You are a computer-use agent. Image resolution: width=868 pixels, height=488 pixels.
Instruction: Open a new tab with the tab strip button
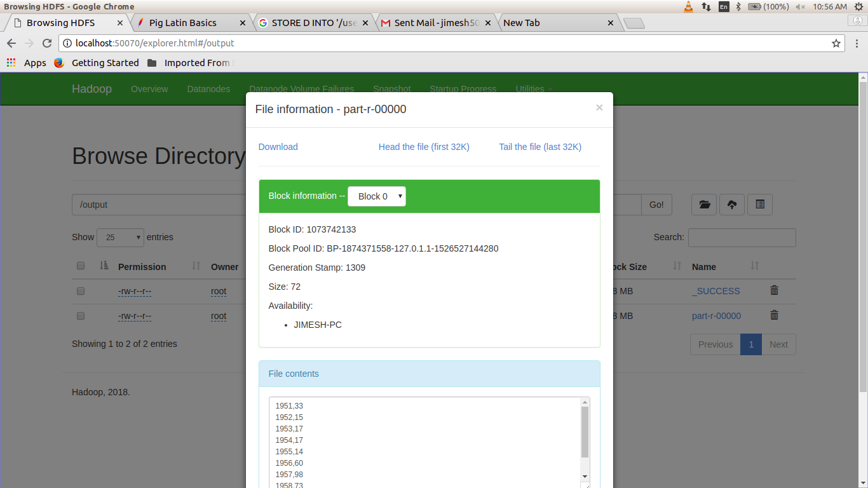[634, 24]
